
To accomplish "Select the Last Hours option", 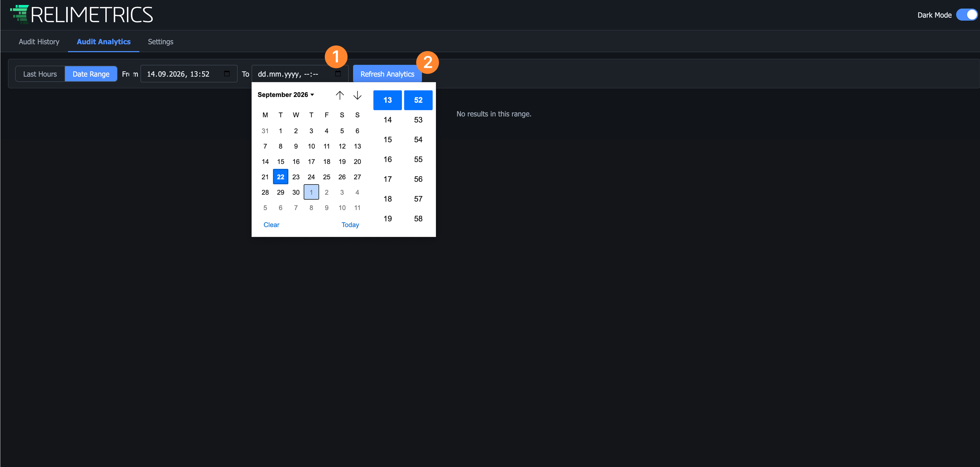I will click(40, 74).
